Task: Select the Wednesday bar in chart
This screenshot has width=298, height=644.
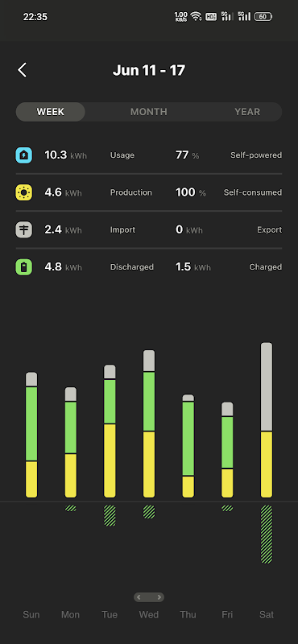Action: click(x=149, y=424)
